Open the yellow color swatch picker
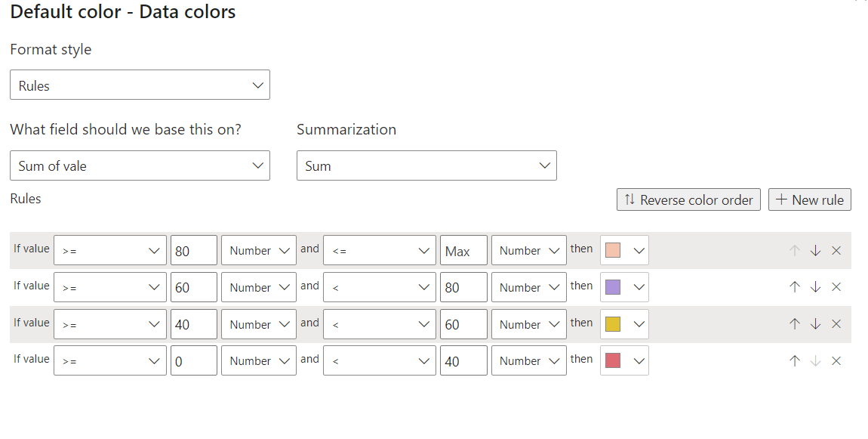The height and width of the screenshot is (439, 868). pyautogui.click(x=624, y=324)
